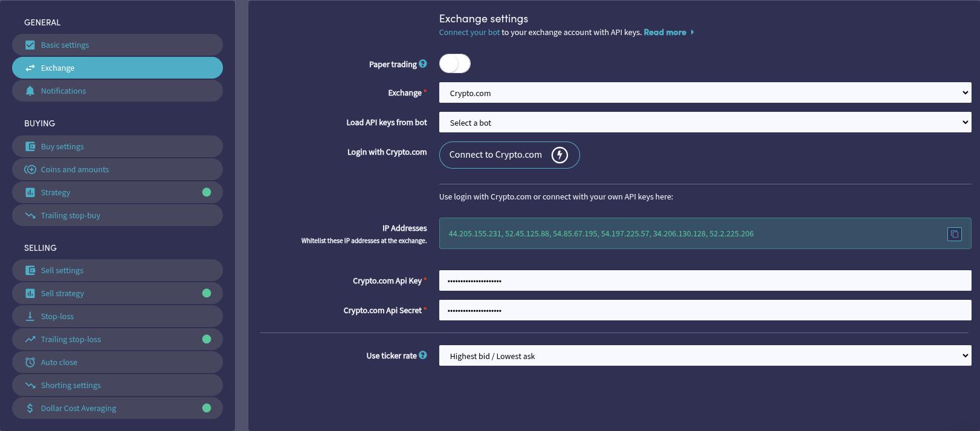This screenshot has width=980, height=431.
Task: Go to Buy settings section
Action: pos(62,146)
